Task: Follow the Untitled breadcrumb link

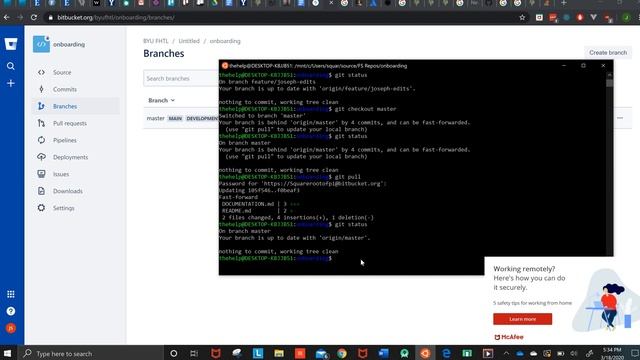Action: pyautogui.click(x=189, y=41)
